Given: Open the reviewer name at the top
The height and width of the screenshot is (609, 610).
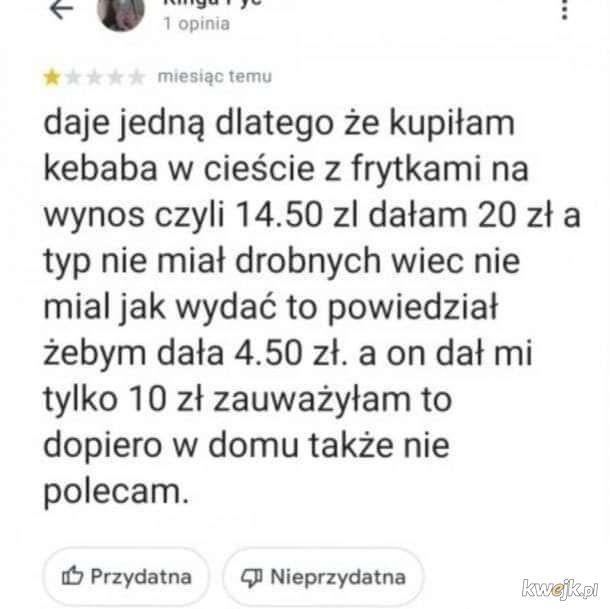Looking at the screenshot, I should click(213, 3).
